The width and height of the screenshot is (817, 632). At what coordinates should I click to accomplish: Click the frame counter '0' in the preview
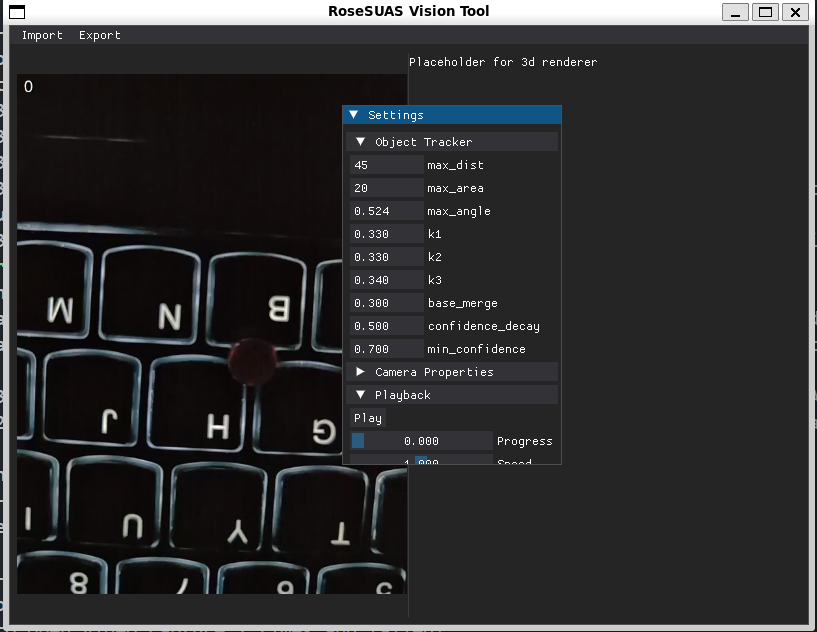[28, 86]
